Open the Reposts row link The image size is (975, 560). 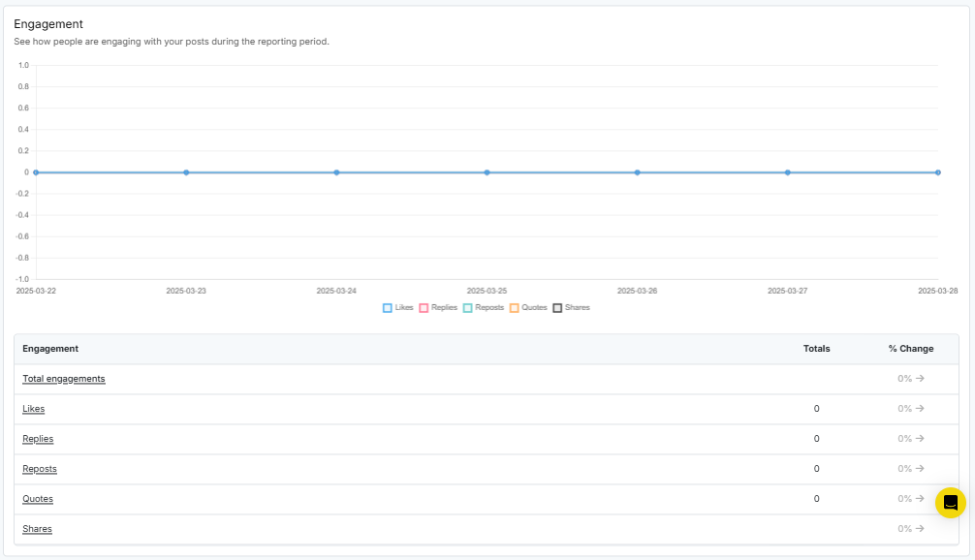pyautogui.click(x=39, y=469)
